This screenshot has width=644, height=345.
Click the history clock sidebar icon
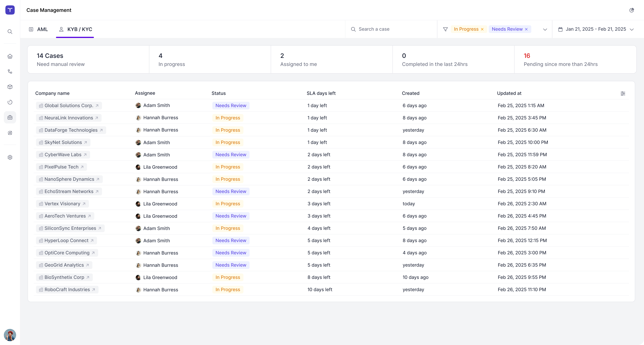pos(10,102)
